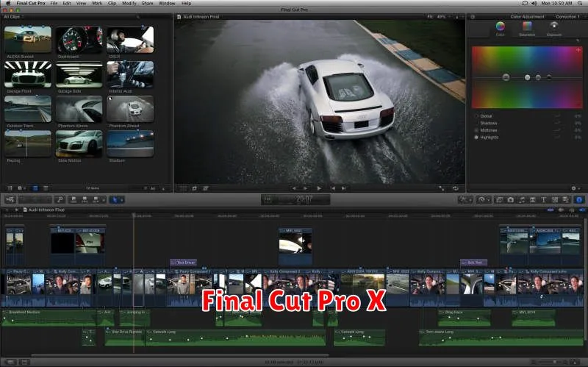Select the Global color control

[x=486, y=116]
